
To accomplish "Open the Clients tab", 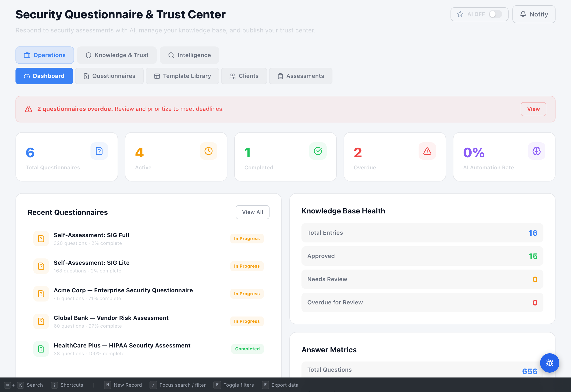I will (x=244, y=76).
